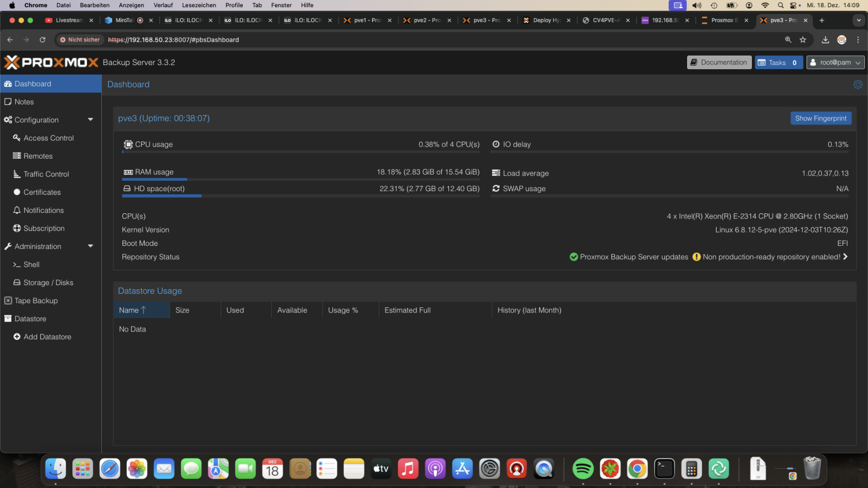Open Chrome downloads icon
The height and width of the screenshot is (488, 868).
click(825, 40)
